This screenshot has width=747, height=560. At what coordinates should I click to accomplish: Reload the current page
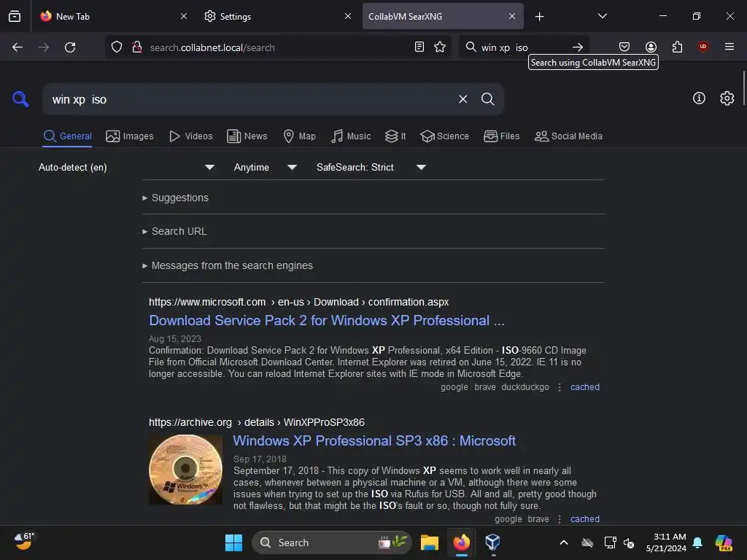coord(70,47)
